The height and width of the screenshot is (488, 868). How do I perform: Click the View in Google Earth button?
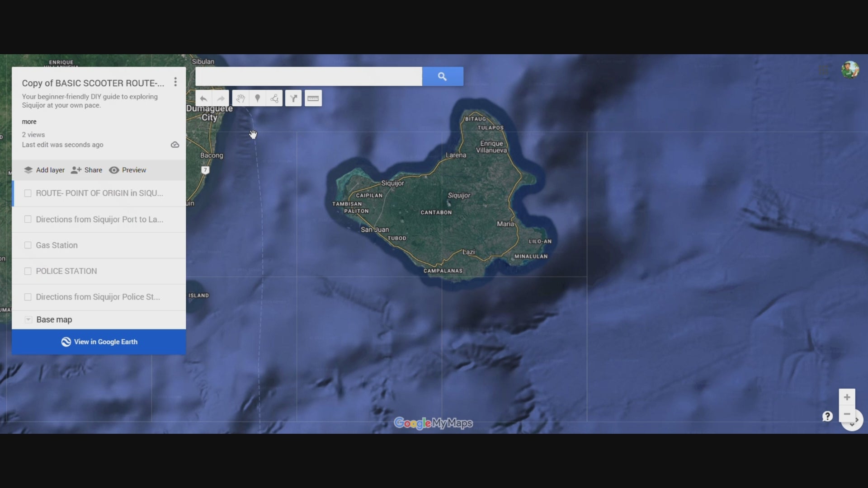click(99, 342)
